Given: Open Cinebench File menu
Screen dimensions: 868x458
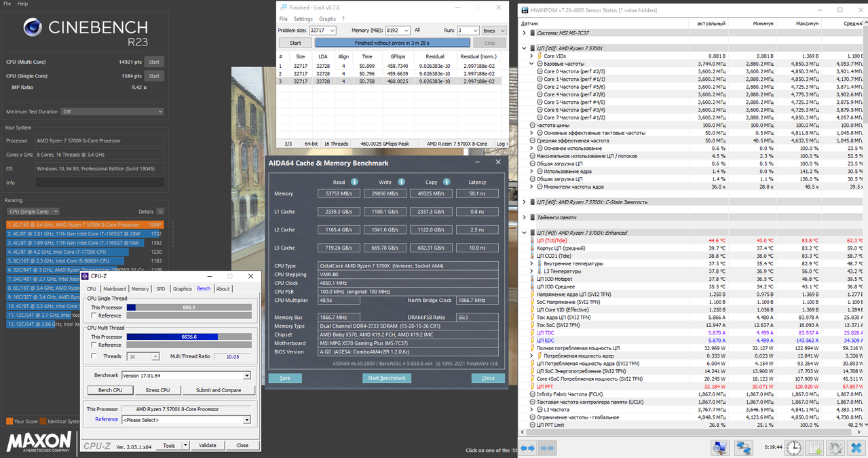Looking at the screenshot, I should [7, 4].
